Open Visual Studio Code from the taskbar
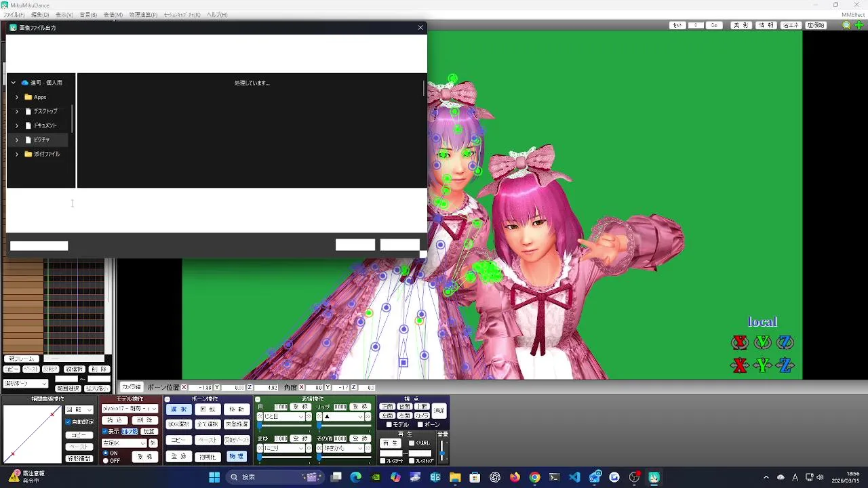 (574, 477)
